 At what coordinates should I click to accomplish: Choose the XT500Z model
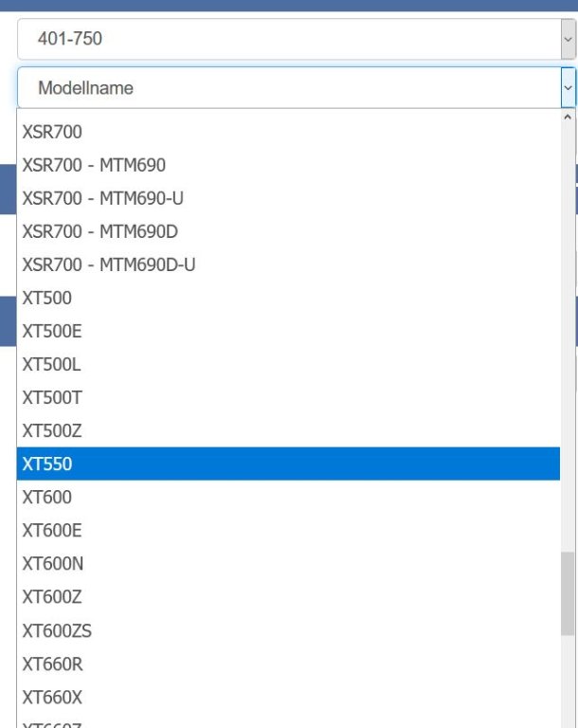coord(288,431)
